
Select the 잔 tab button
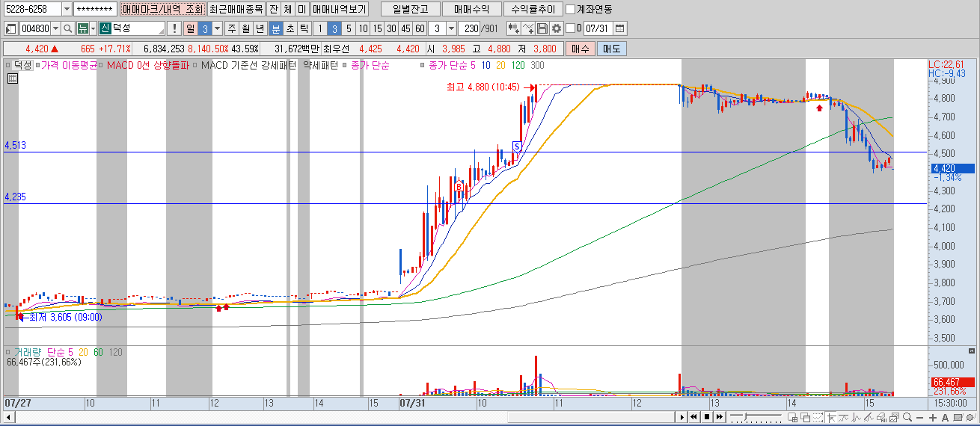point(274,9)
